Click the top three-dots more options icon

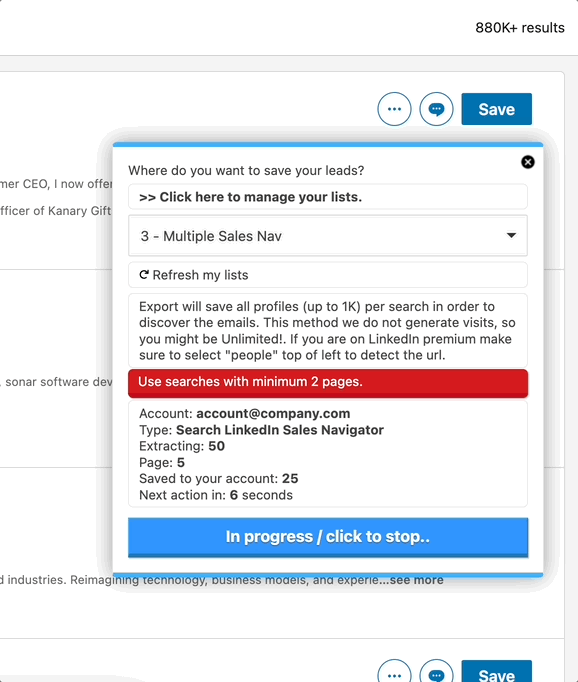394,109
